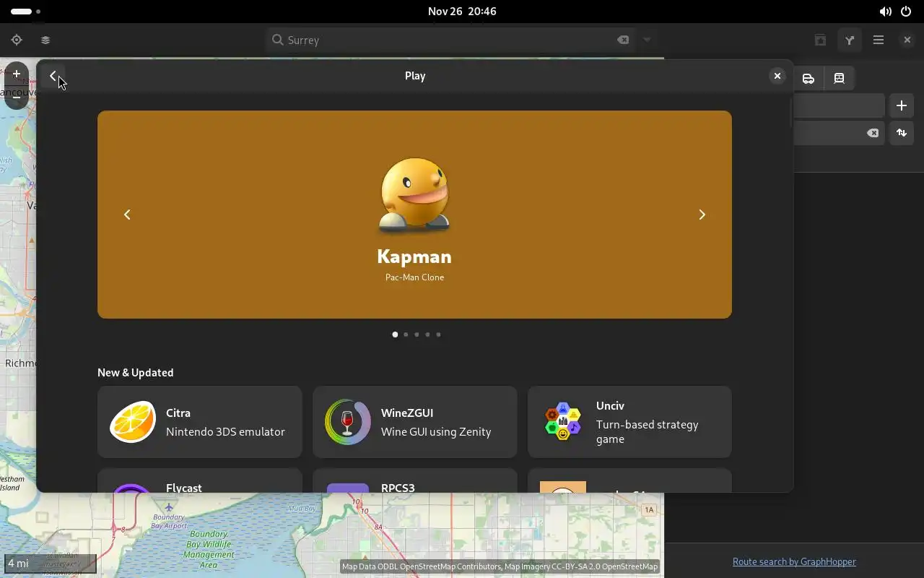Add a route destination with plus
Viewport: 924px width, 578px height.
pos(902,105)
